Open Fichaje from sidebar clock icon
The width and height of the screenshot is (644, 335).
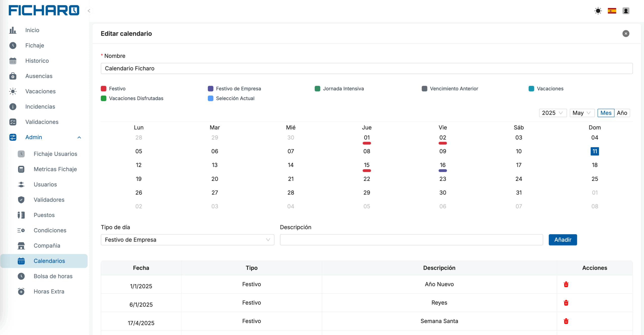[13, 46]
